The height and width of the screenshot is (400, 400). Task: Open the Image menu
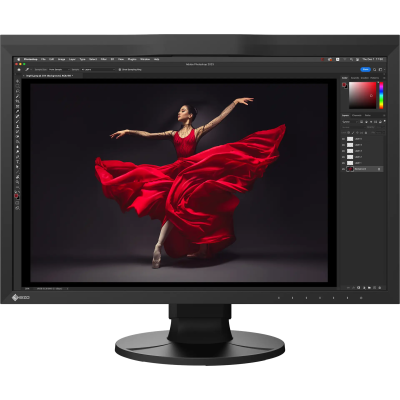(62, 59)
